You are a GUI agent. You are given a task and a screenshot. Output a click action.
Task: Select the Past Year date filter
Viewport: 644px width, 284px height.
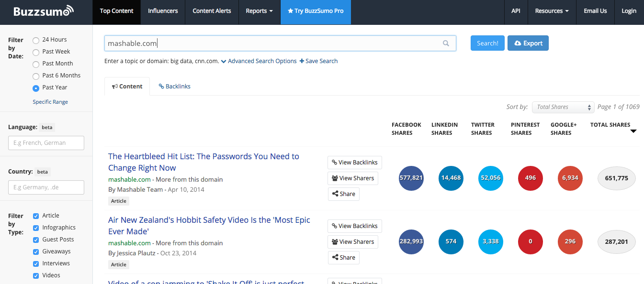[36, 88]
